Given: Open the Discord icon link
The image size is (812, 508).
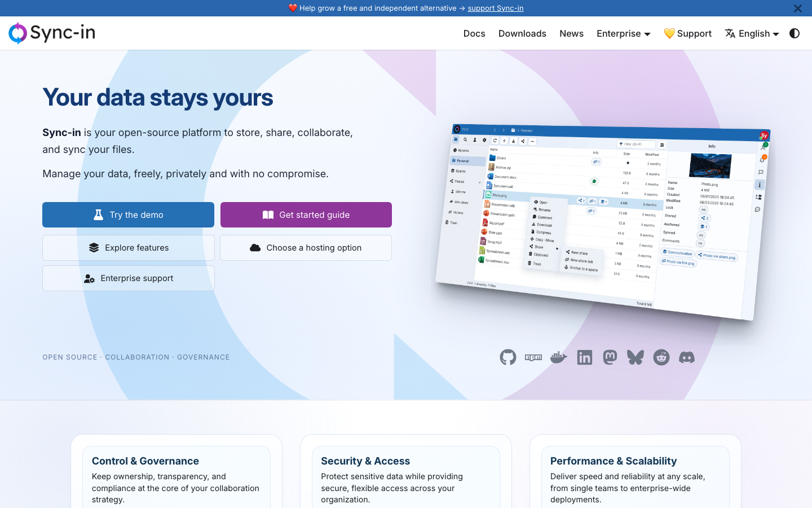Looking at the screenshot, I should pyautogui.click(x=687, y=357).
